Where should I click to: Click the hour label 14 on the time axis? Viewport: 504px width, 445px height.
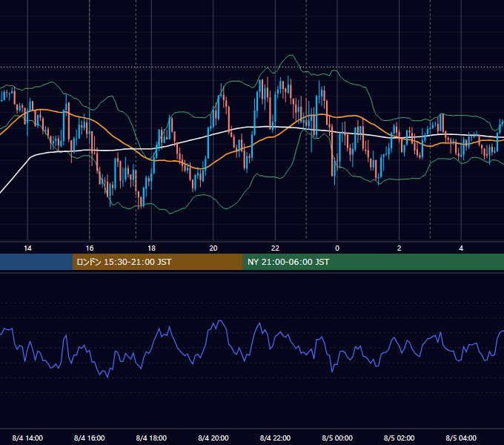pos(27,248)
